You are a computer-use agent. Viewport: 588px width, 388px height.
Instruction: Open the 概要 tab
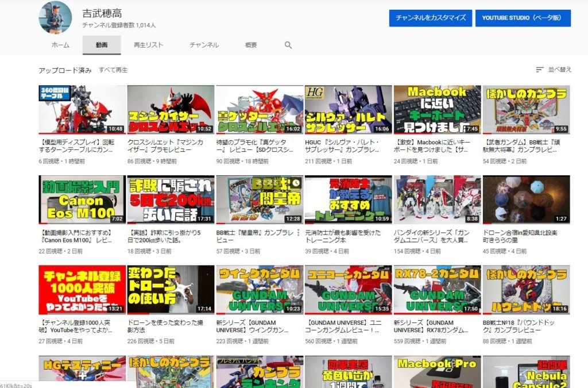click(x=251, y=45)
